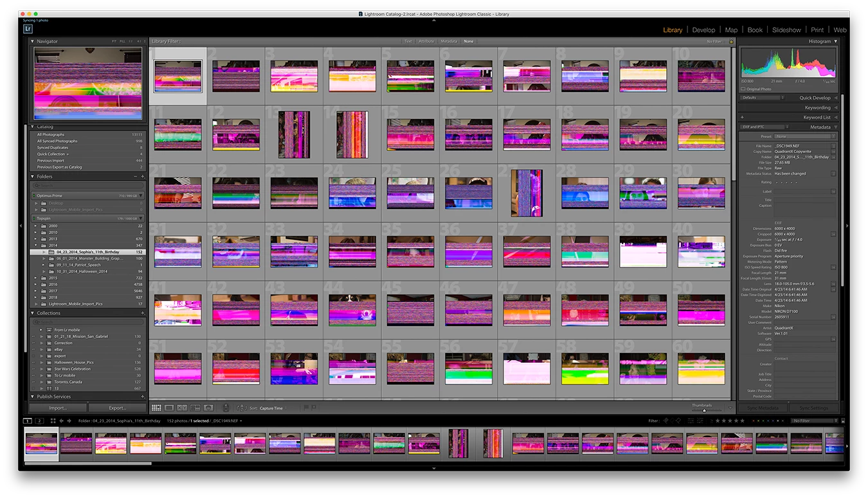Open Survey view in toolbar
The width and height of the screenshot is (868, 497).
pyautogui.click(x=195, y=408)
